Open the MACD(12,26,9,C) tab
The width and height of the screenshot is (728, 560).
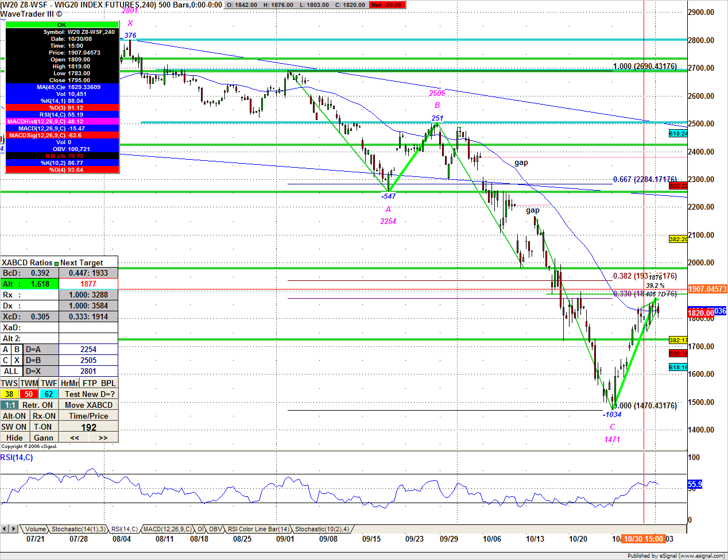(167, 529)
